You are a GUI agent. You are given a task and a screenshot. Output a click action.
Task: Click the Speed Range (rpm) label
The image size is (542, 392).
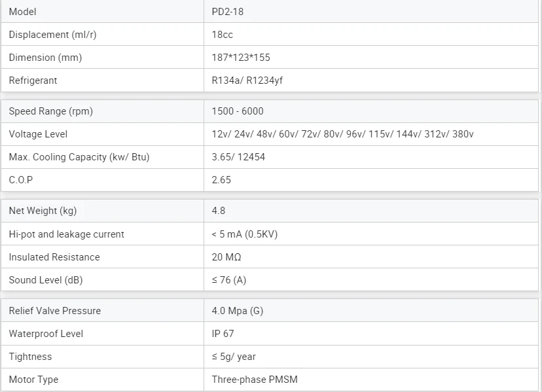tap(51, 111)
